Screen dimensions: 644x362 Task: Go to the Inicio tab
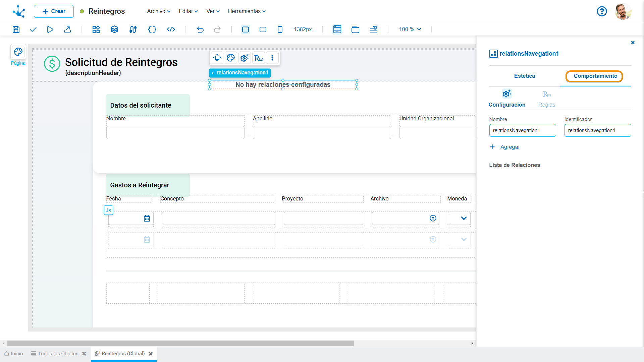(x=14, y=354)
